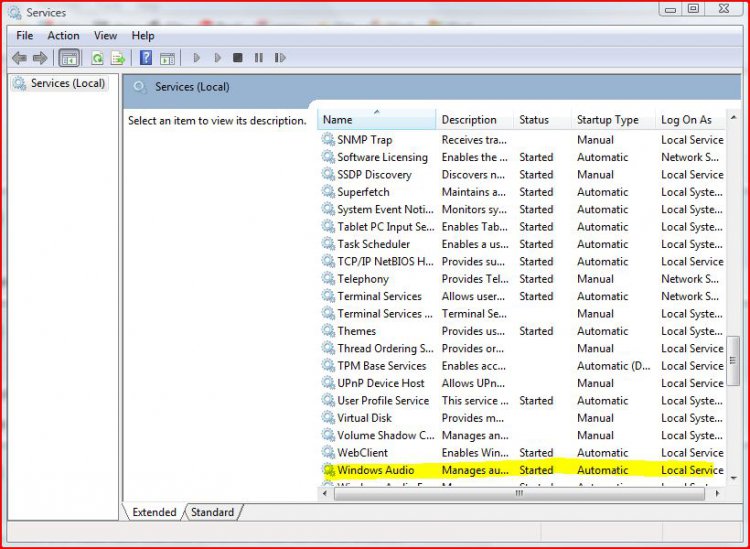Screen dimensions: 750x549
Task: Select the TPM Base Services row
Action: 522,366
